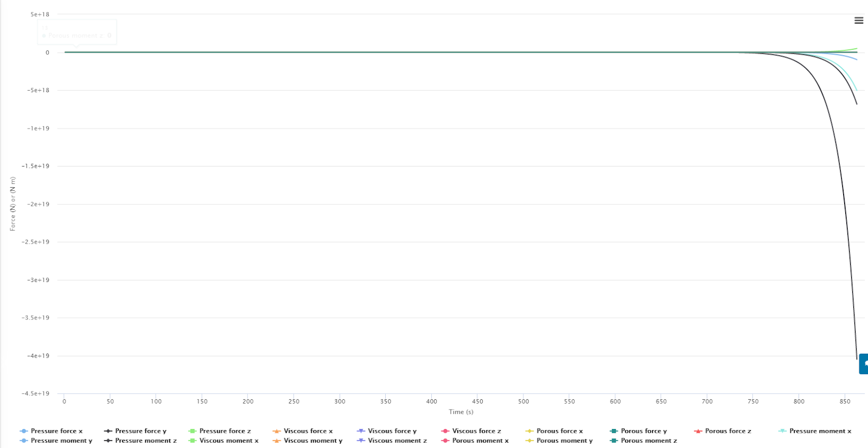Click Viscous force y legend marker icon
This screenshot has width=868, height=448.
(361, 431)
